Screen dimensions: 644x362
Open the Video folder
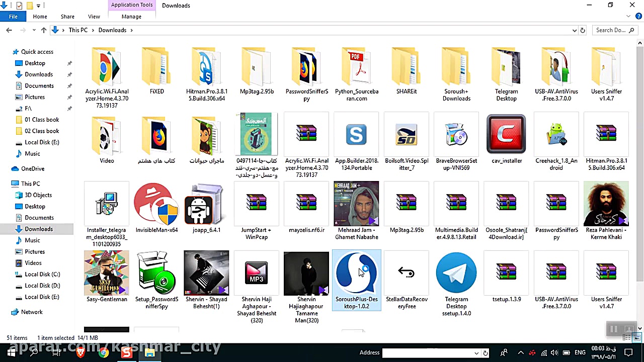pos(107,140)
